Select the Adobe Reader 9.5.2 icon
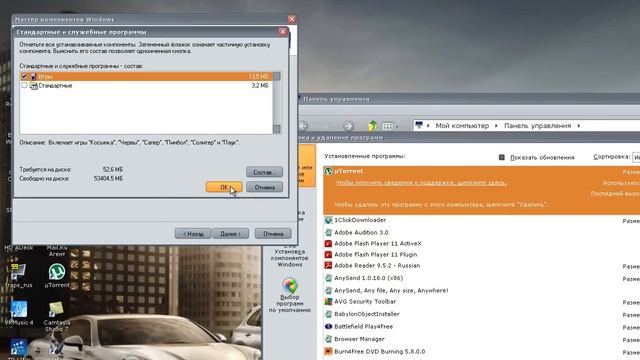This screenshot has height=360, width=640. point(328,265)
